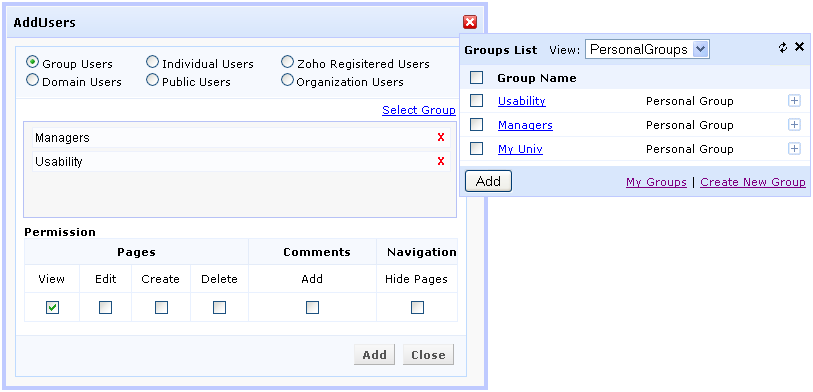This screenshot has width=813, height=392.
Task: Open the My Univ group link
Action: coord(520,149)
